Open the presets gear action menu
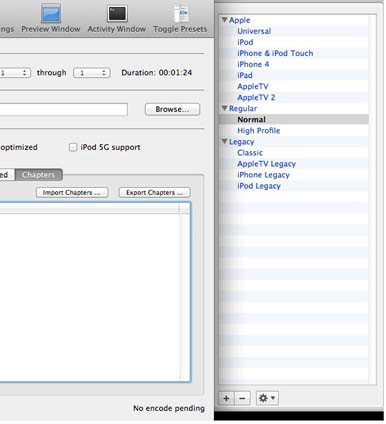This screenshot has width=386, height=424. point(267,398)
